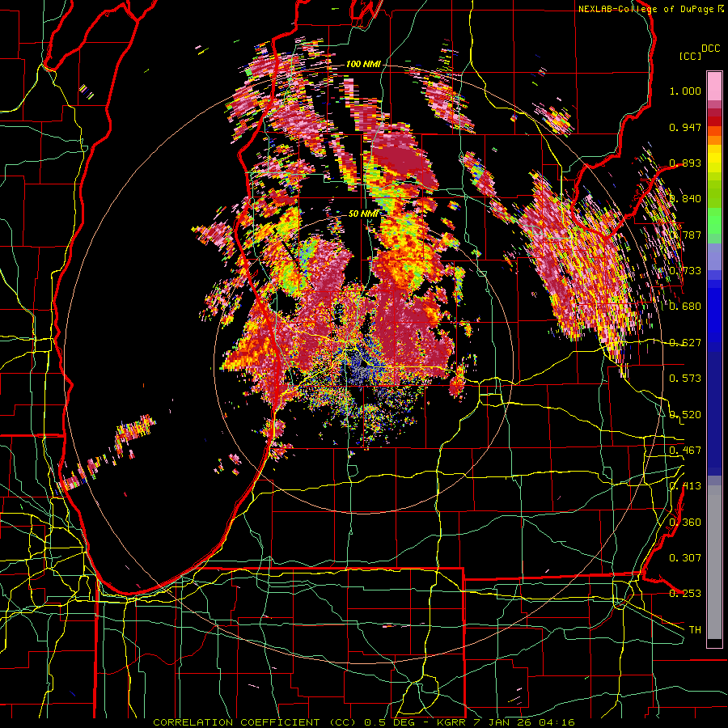This screenshot has width=728, height=728.
Task: Click the 0.787 color scale value
Action: [685, 235]
